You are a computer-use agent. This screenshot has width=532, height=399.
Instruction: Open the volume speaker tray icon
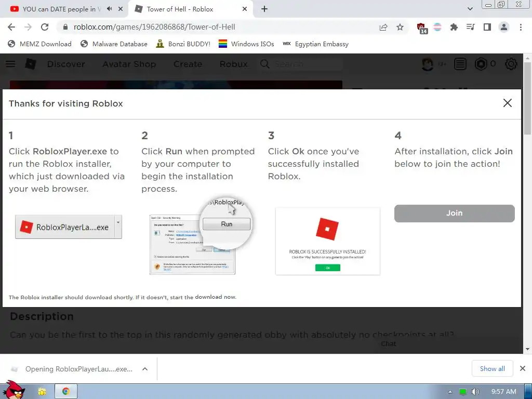point(475,392)
